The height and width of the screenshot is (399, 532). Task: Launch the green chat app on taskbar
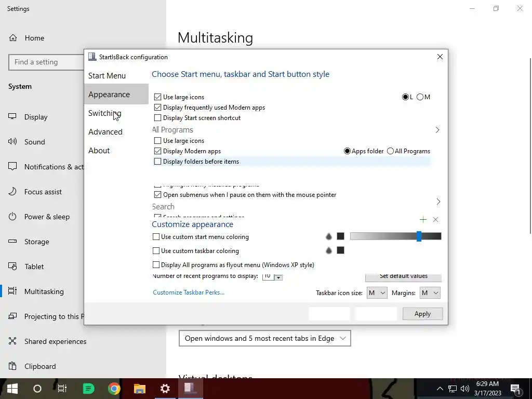88,389
